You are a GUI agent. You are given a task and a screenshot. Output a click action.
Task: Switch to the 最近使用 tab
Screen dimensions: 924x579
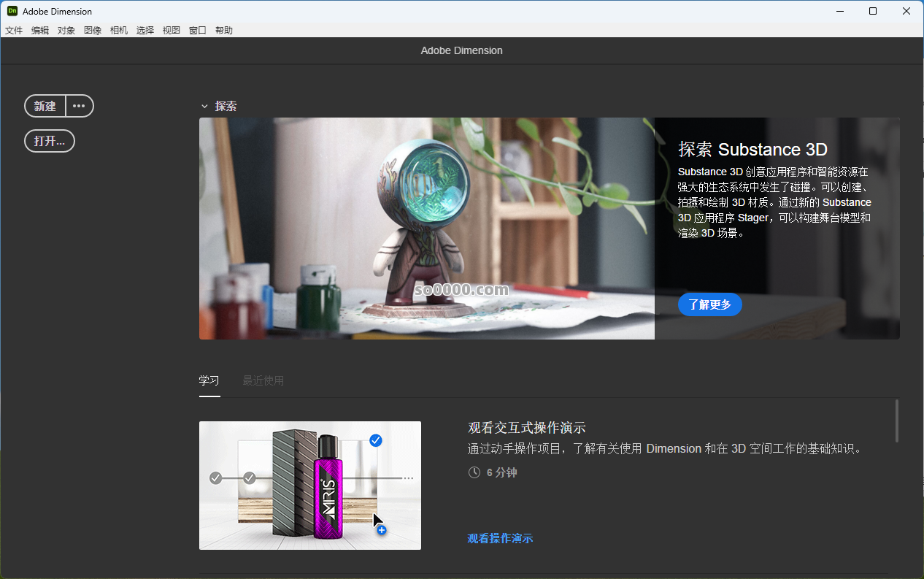263,380
